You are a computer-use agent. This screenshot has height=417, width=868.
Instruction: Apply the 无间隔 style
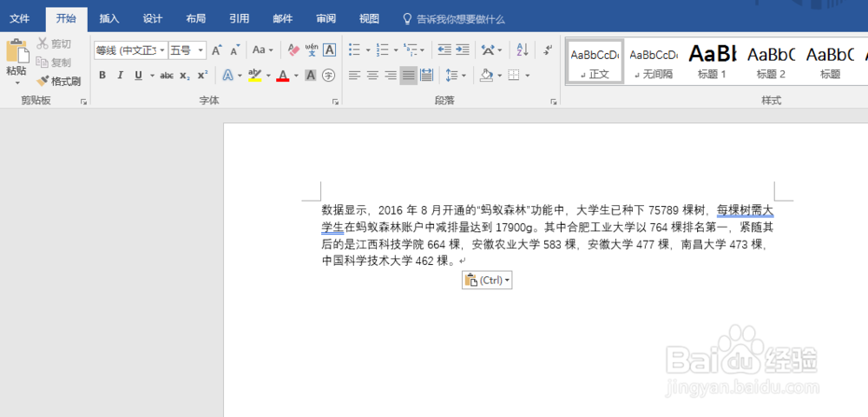pos(654,62)
